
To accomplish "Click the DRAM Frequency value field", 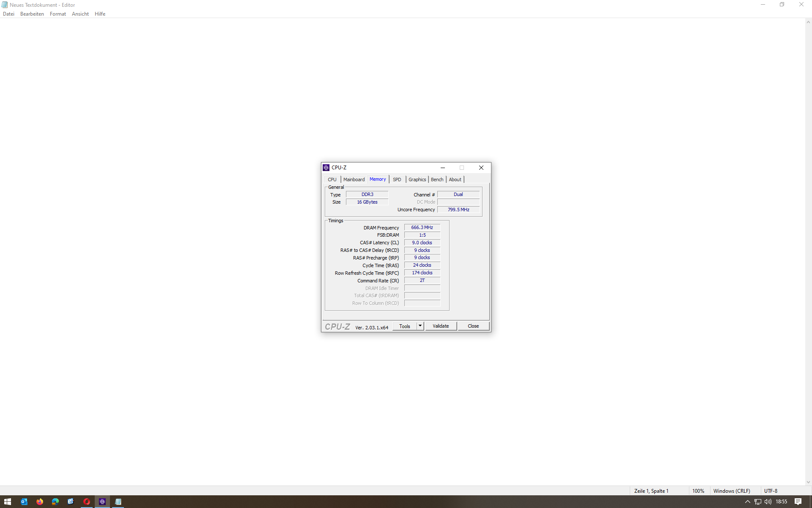I will (422, 227).
